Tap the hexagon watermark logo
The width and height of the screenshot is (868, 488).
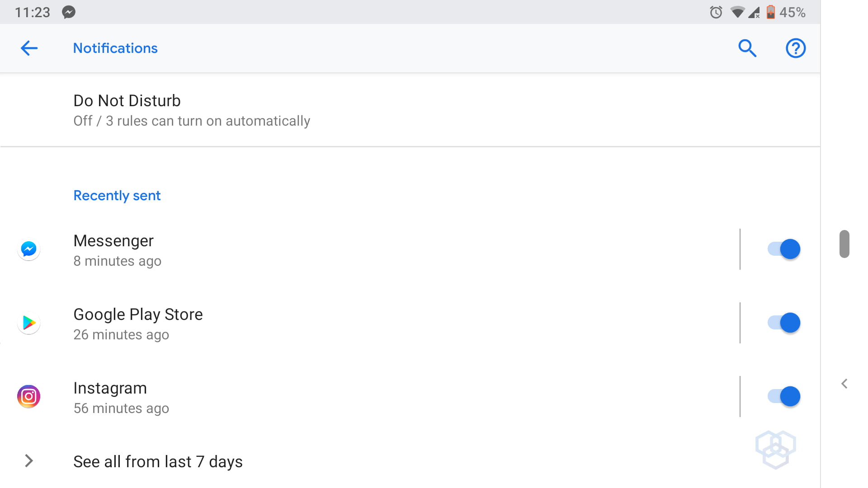[776, 449]
